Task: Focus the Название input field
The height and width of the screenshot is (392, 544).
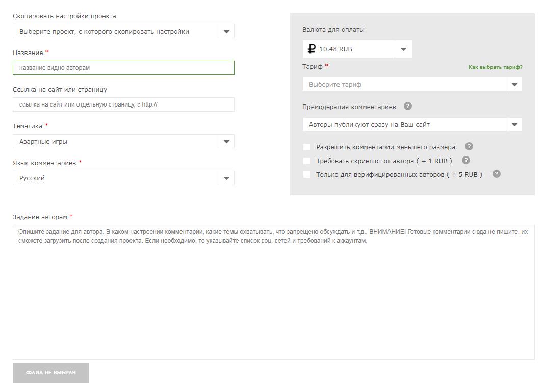Action: 123,68
